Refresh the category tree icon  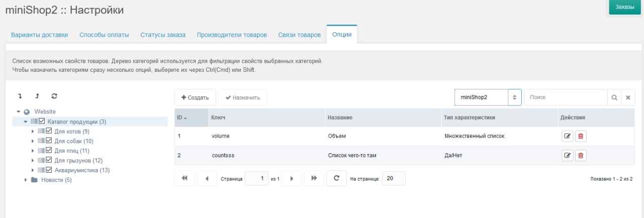(54, 96)
